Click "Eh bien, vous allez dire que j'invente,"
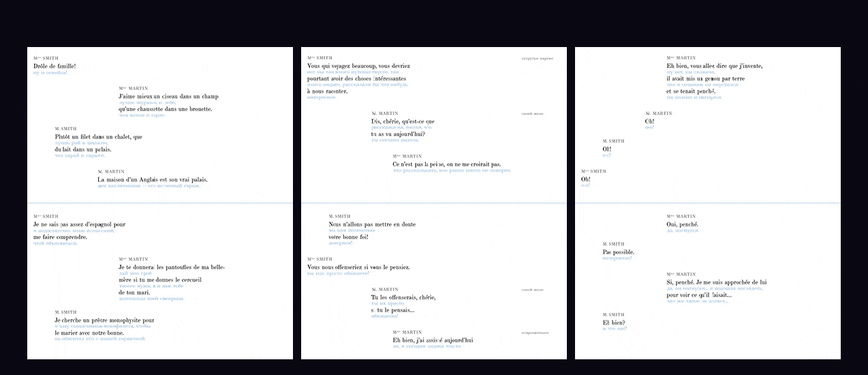The image size is (868, 375). pyautogui.click(x=715, y=66)
